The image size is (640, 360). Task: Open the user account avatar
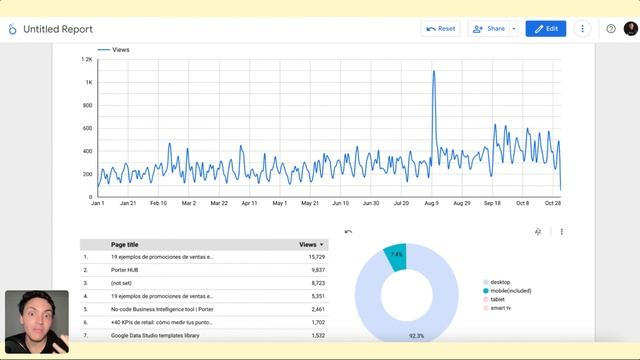tap(631, 29)
